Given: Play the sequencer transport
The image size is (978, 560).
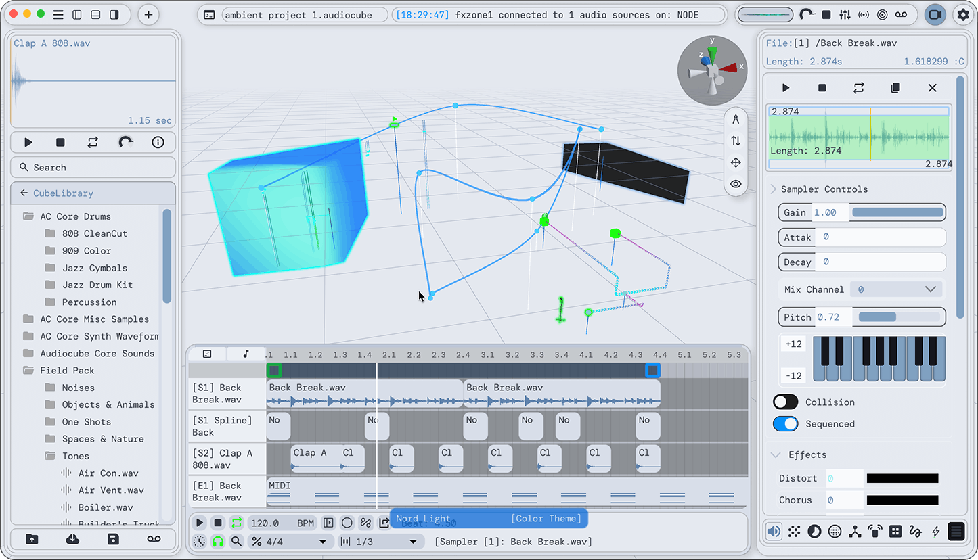Looking at the screenshot, I should coord(200,523).
